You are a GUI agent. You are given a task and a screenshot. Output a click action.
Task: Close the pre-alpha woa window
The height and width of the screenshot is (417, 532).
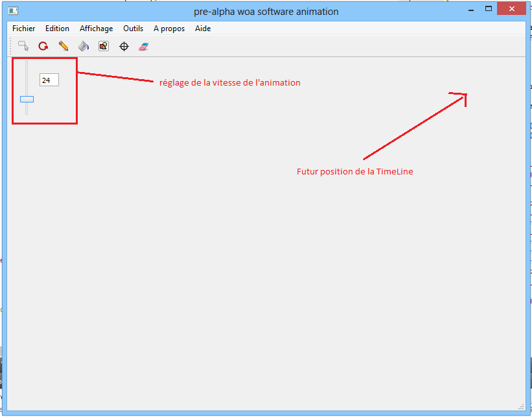[512, 9]
